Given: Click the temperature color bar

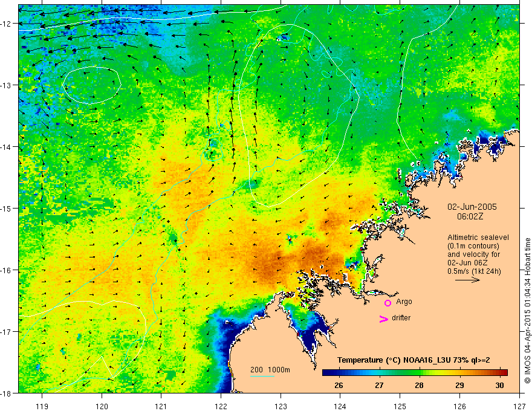Looking at the screenshot, I should [x=415, y=372].
